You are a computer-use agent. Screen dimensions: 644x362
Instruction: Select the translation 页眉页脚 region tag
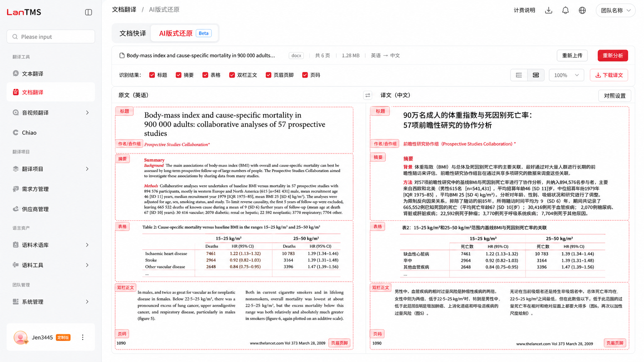point(615,343)
